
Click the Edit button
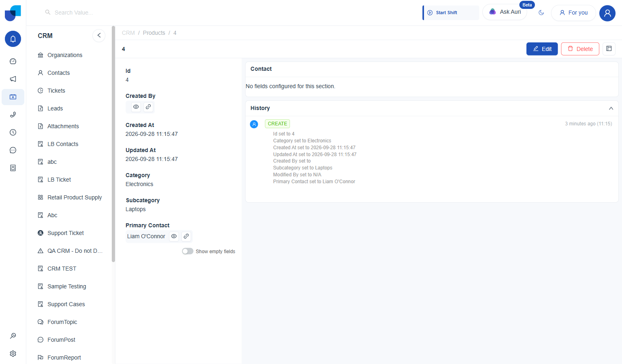(x=542, y=49)
